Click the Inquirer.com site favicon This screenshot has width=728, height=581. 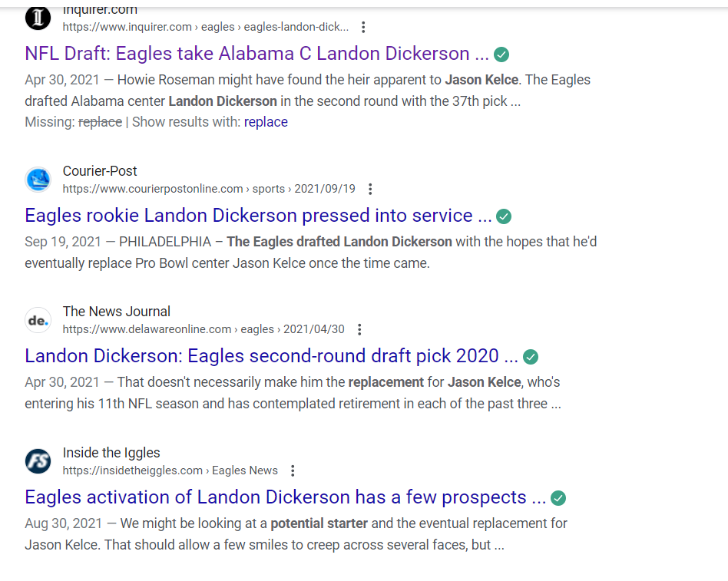point(38,18)
